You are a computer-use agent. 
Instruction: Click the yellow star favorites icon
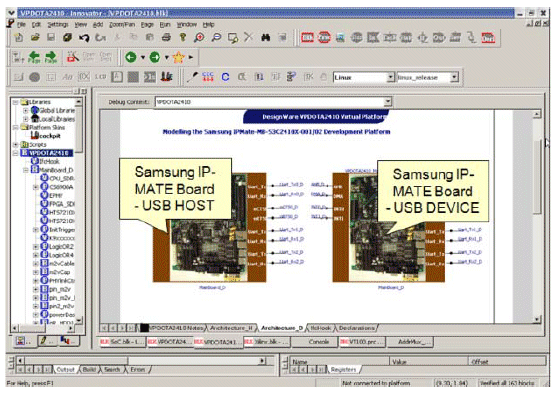(179, 57)
